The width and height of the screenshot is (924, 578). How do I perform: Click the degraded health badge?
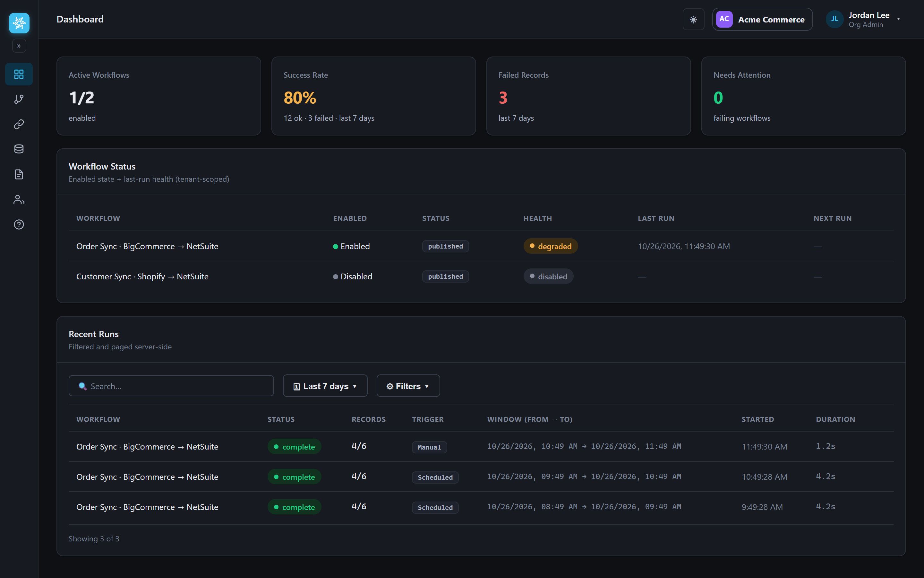pyautogui.click(x=550, y=246)
